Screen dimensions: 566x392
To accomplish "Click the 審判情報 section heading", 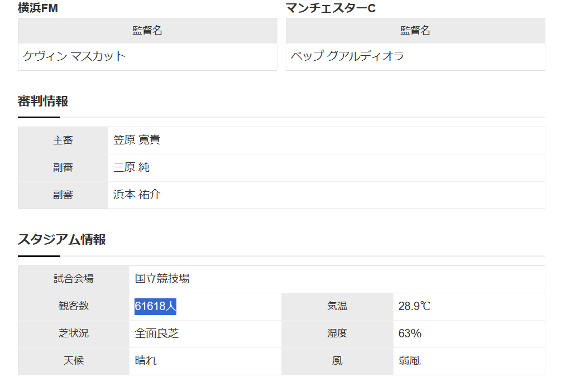I will click(43, 101).
